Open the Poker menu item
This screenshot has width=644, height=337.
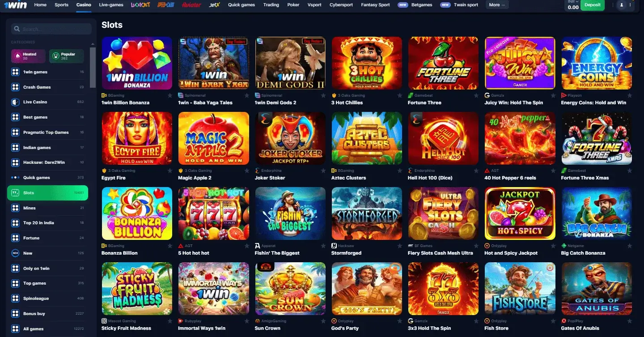pos(293,5)
